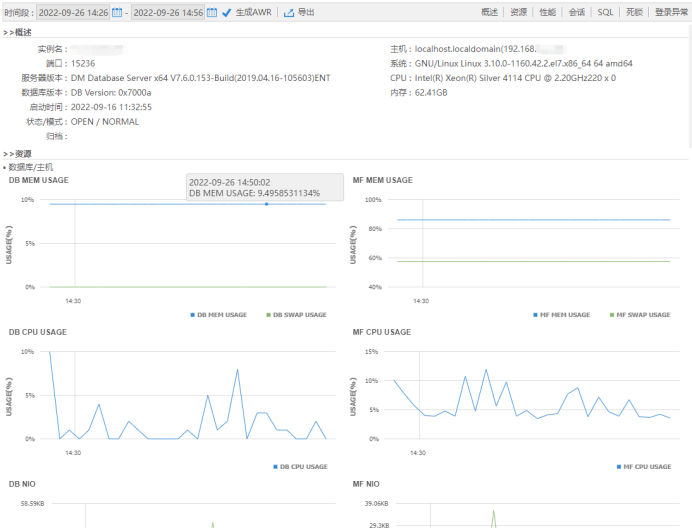The image size is (692, 531).
Task: Toggle DB SWAP USAGE legend series
Action: tap(295, 315)
